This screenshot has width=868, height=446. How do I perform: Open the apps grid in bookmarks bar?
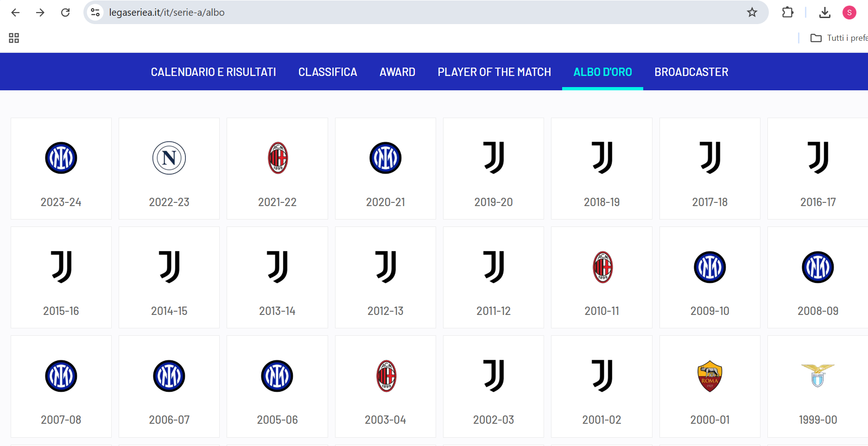click(14, 38)
